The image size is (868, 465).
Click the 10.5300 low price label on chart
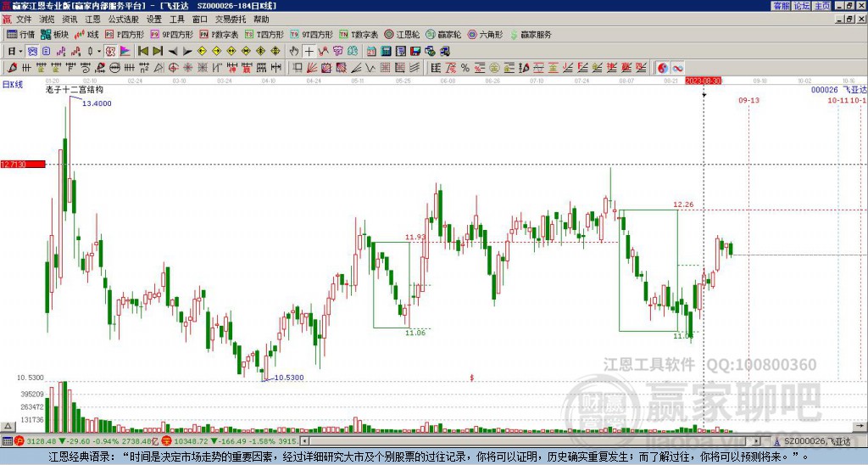289,378
